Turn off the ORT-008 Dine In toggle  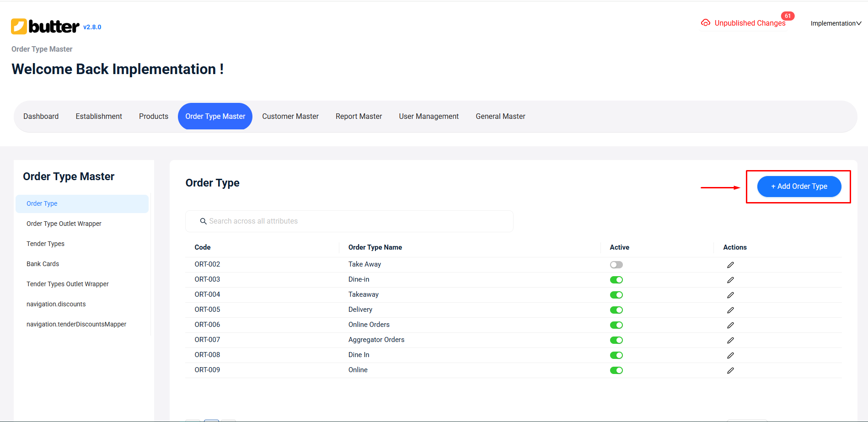(x=616, y=355)
